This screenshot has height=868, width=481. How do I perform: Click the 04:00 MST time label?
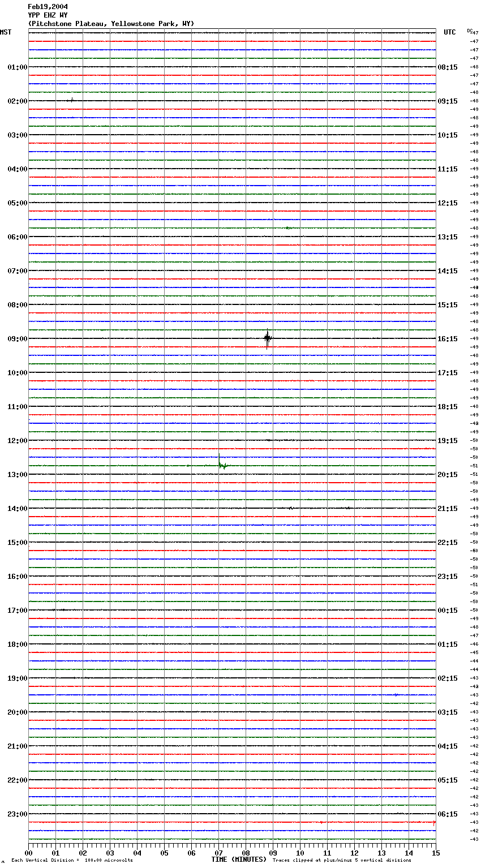17,169
